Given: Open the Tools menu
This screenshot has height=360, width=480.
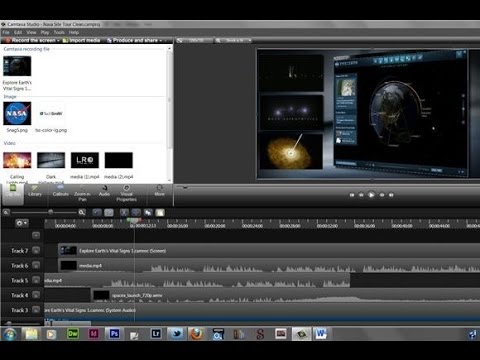Looking at the screenshot, I should pyautogui.click(x=59, y=32).
